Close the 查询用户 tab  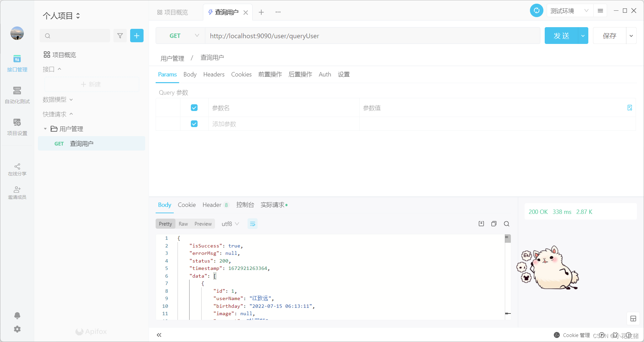[x=246, y=13]
